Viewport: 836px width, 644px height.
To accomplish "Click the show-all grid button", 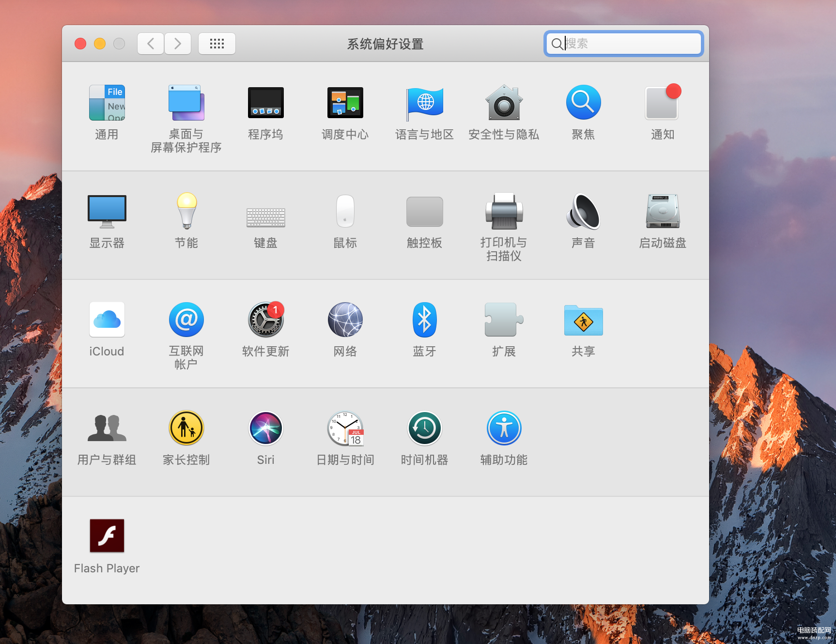I will 217,44.
